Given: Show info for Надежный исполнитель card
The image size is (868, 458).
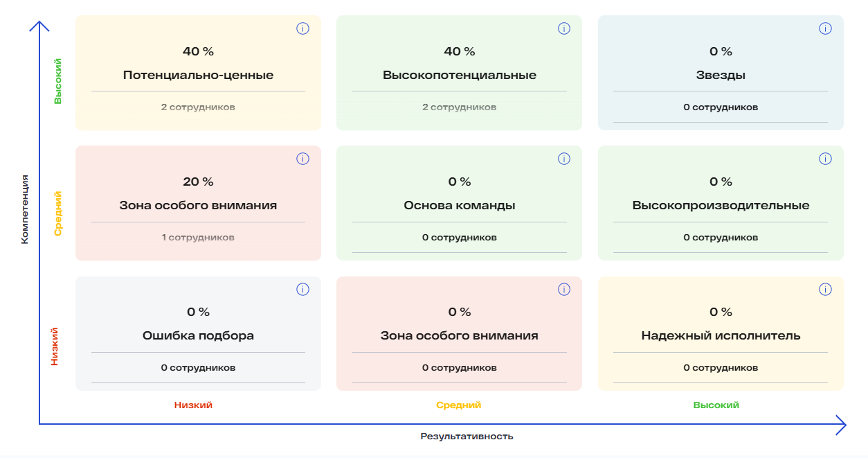Looking at the screenshot, I should (x=825, y=289).
